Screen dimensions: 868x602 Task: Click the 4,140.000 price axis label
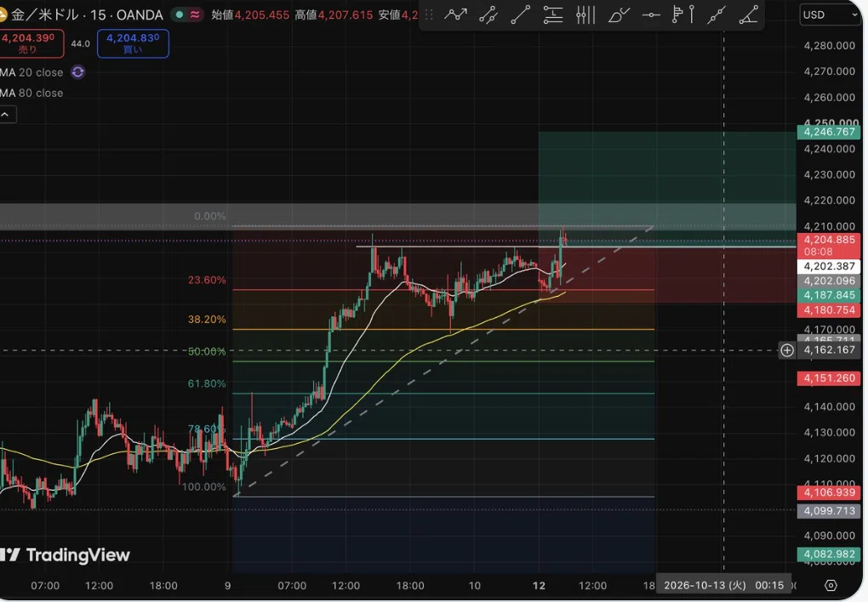[829, 406]
